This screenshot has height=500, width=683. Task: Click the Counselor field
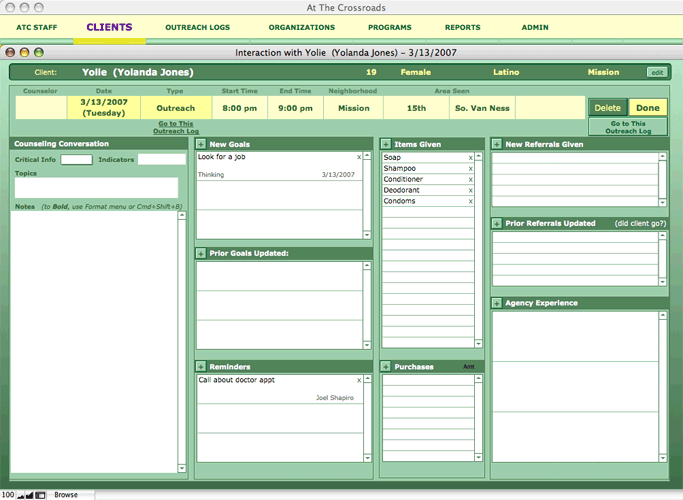point(41,108)
